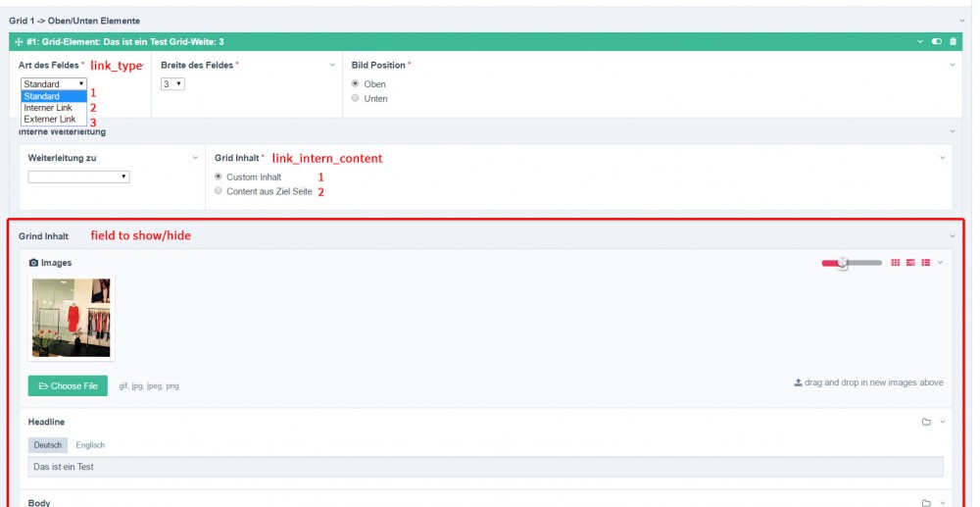The height and width of the screenshot is (507, 980).
Task: Pick Externer Link from the dropdown list
Action: [x=50, y=120]
